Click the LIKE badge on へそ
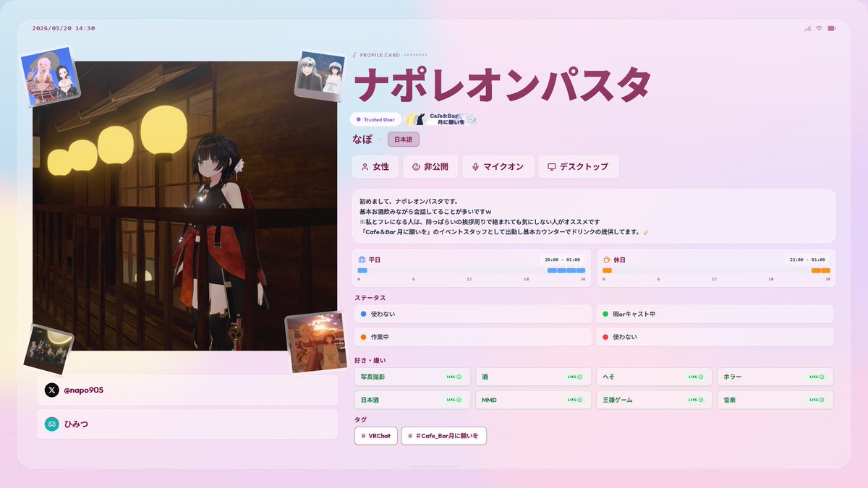Viewport: 868px width, 488px height. 695,377
